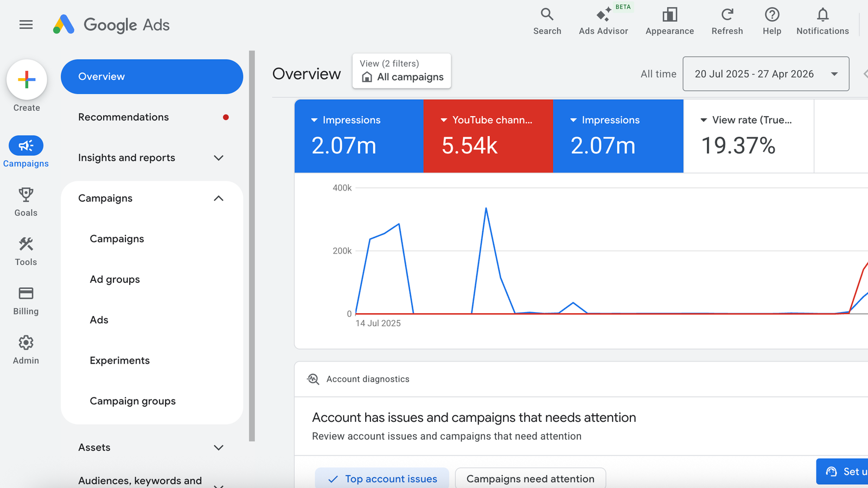View Notifications bell
This screenshot has width=868, height=488.
click(x=822, y=22)
